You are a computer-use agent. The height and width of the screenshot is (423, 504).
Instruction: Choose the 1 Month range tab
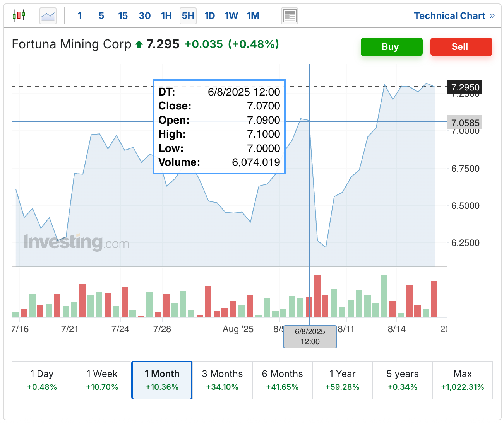(162, 380)
